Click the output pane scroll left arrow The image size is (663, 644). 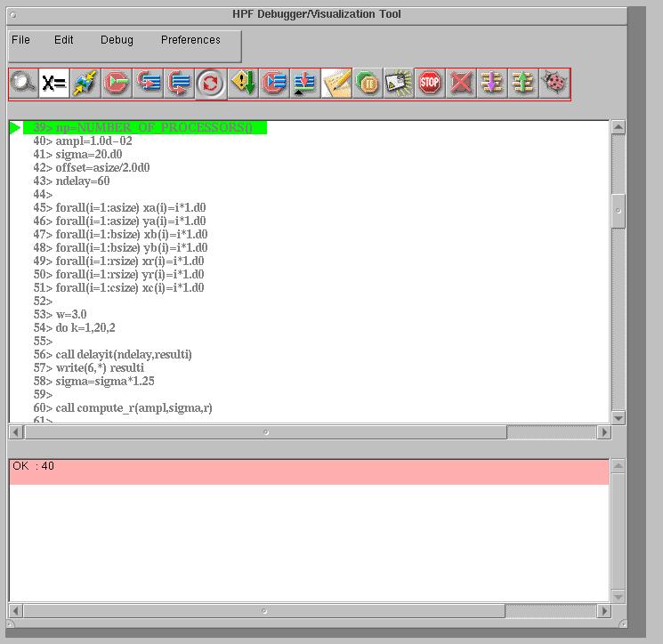click(16, 610)
